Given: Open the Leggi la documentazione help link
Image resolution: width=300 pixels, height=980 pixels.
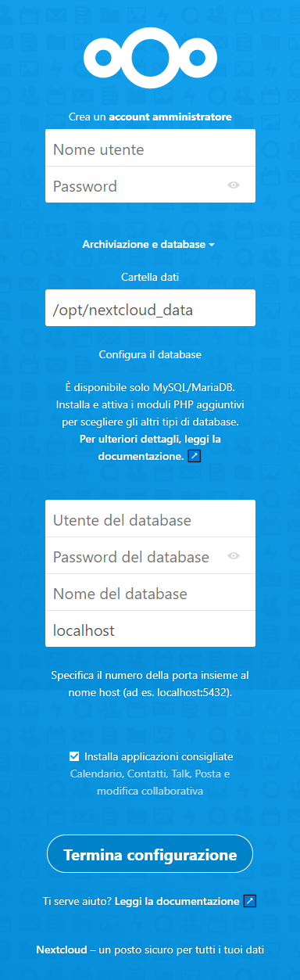Looking at the screenshot, I should tap(177, 901).
